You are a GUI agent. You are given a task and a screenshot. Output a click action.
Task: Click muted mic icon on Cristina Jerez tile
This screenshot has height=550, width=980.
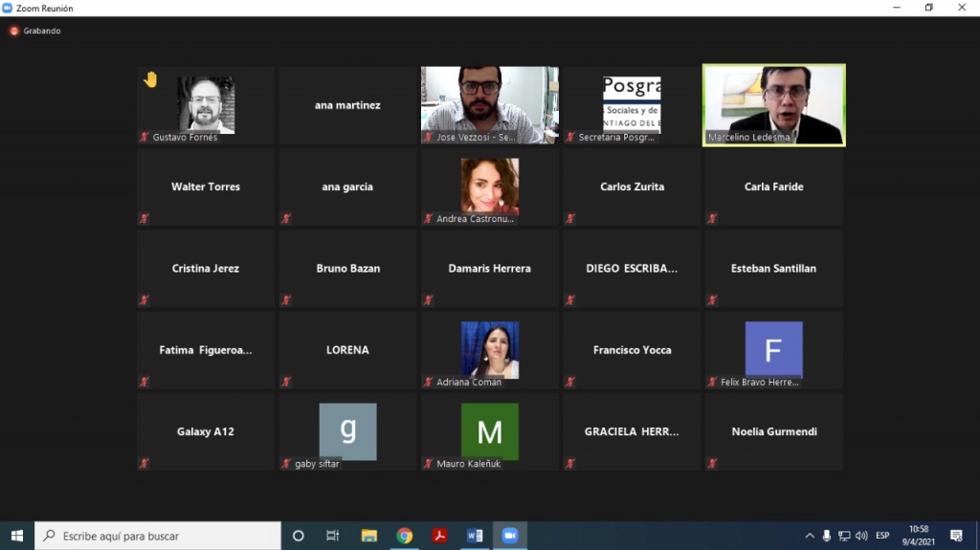(x=145, y=300)
